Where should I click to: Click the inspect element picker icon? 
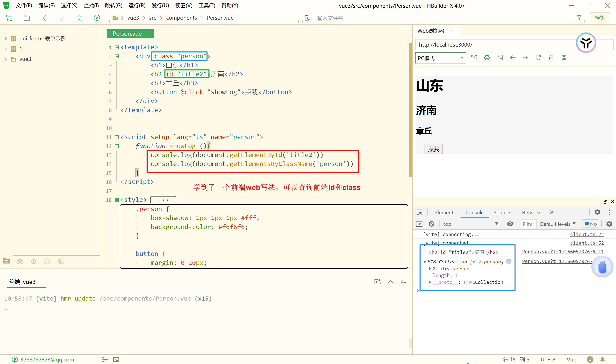point(420,212)
